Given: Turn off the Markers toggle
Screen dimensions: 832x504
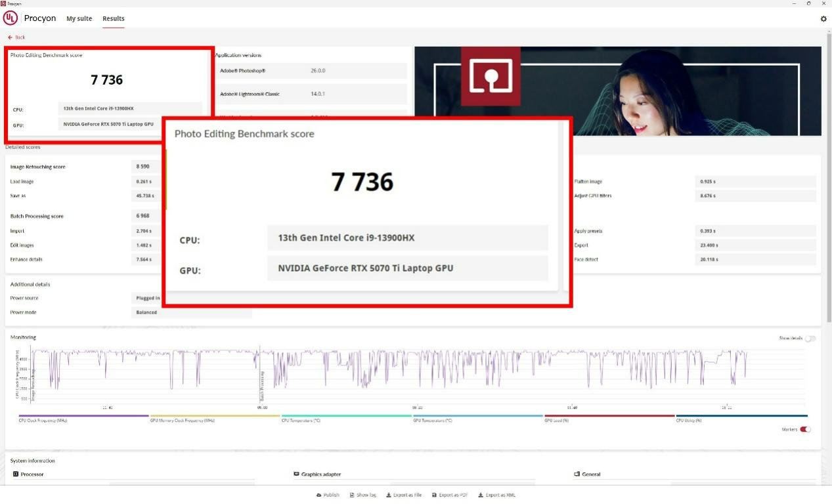Looking at the screenshot, I should coord(805,429).
